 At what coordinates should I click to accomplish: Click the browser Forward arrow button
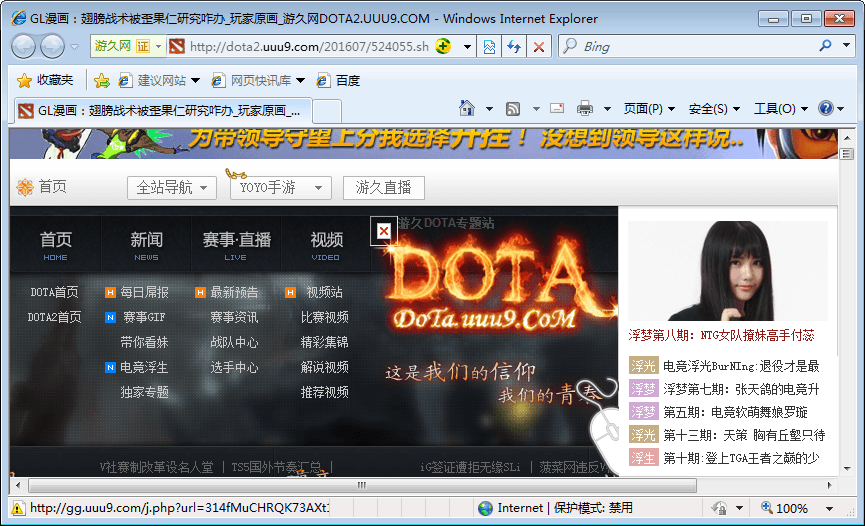52,46
